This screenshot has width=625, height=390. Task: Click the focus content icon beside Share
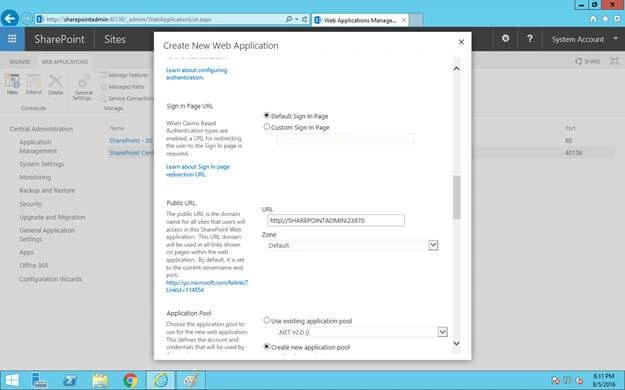point(615,61)
